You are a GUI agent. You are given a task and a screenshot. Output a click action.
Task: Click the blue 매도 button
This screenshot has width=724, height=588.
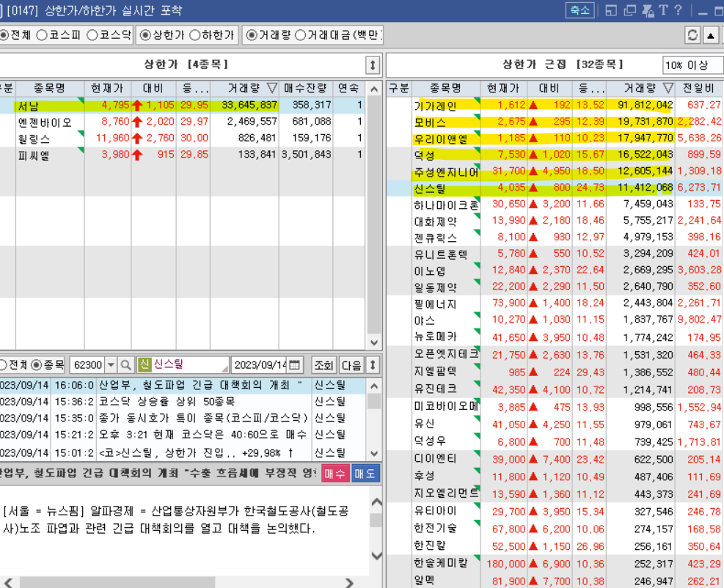[365, 474]
